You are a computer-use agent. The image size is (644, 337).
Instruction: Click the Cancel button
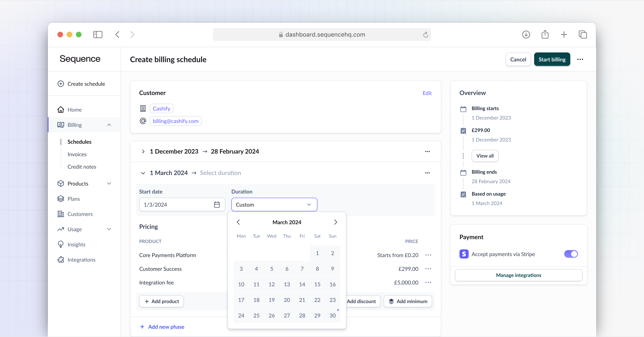point(518,59)
